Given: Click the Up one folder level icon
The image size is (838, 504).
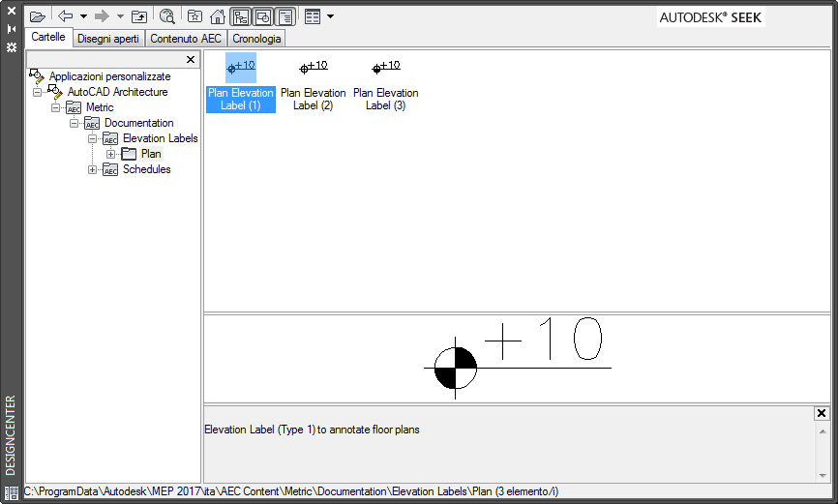Looking at the screenshot, I should pyautogui.click(x=139, y=17).
